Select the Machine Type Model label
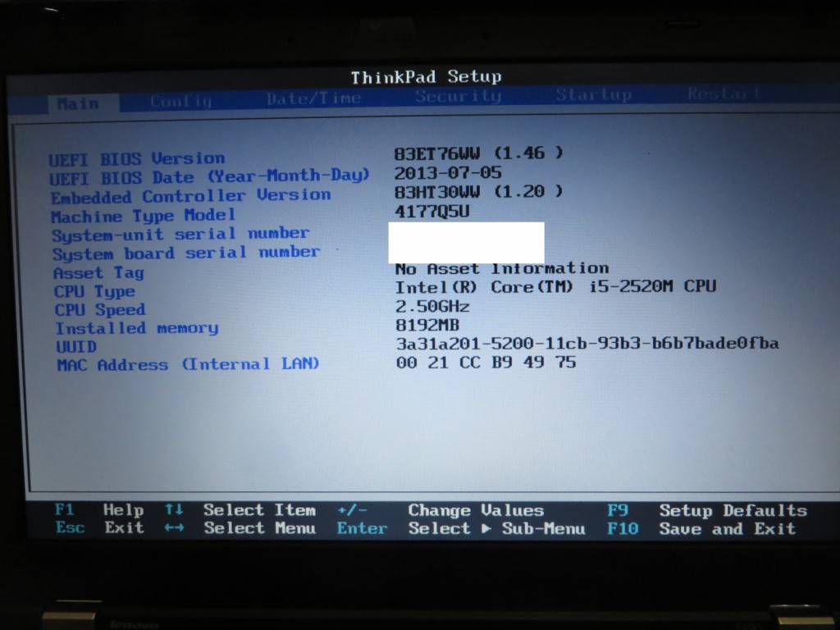 coord(143,216)
